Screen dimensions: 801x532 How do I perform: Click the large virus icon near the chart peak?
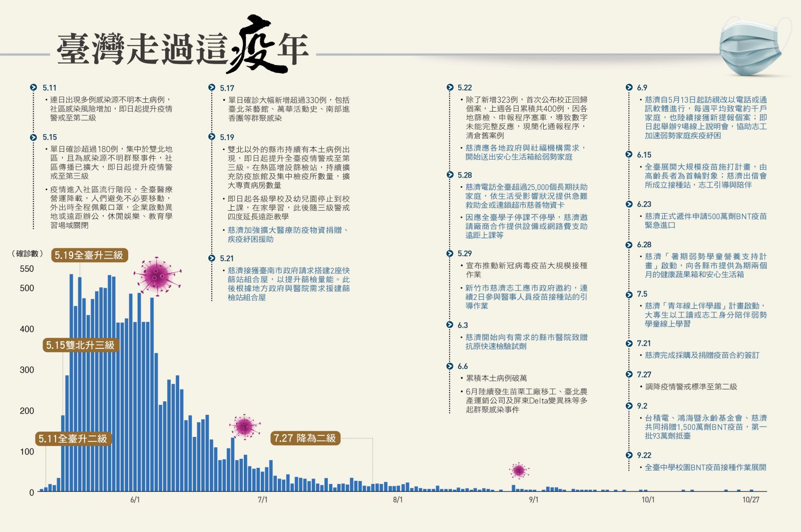[157, 276]
